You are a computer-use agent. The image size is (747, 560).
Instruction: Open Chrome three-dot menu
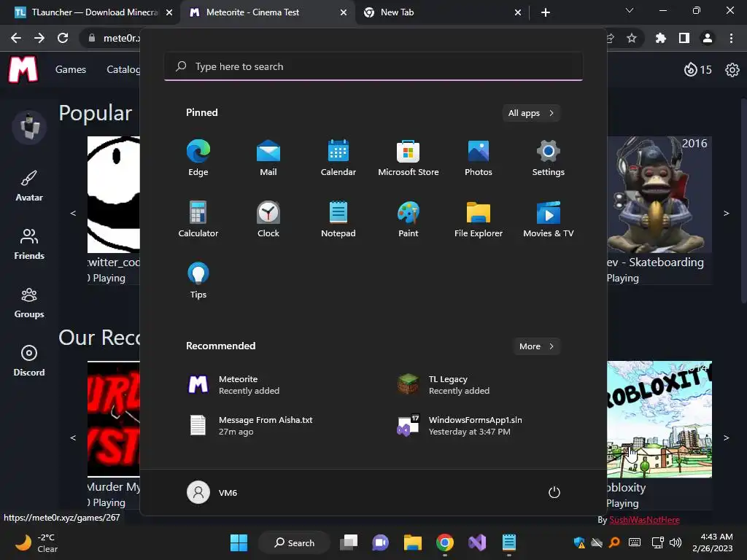pyautogui.click(x=731, y=38)
